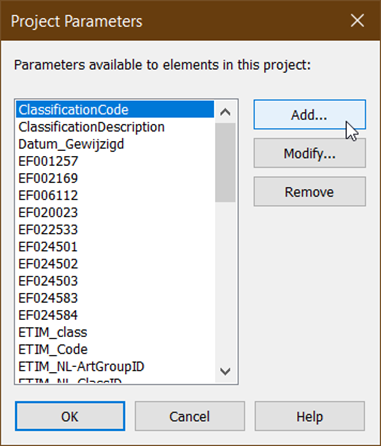Cancel the Project Parameters dialog
Screen dimensions: 381x446
pyautogui.click(x=190, y=416)
